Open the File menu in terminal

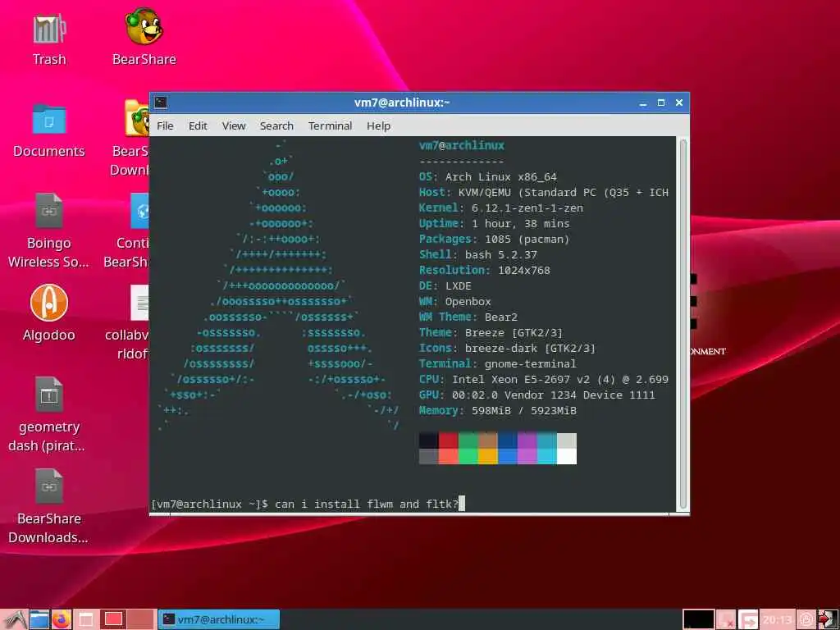[165, 126]
